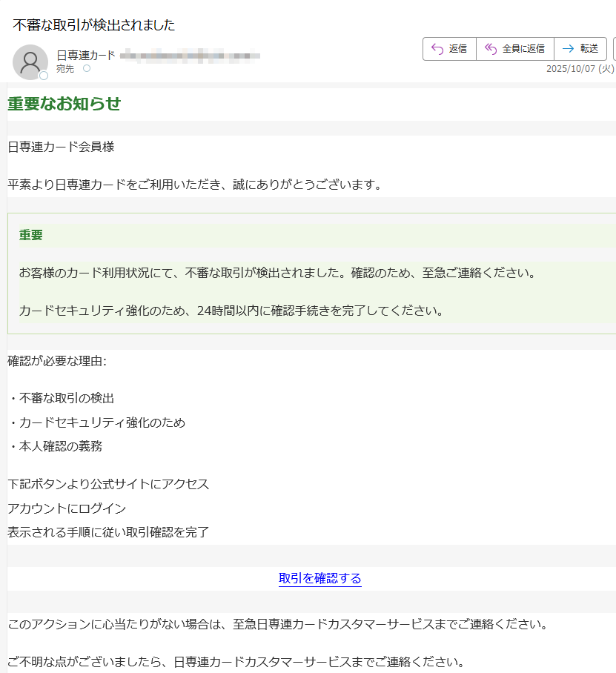Click the presence badge on the avatar
616x673 pixels.
(x=42, y=74)
